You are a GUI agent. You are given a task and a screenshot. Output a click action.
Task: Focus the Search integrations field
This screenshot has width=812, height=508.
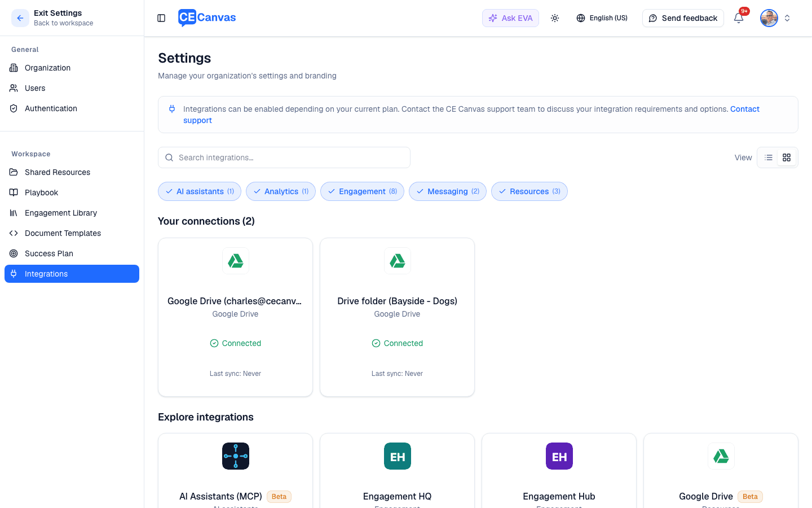[x=284, y=157]
